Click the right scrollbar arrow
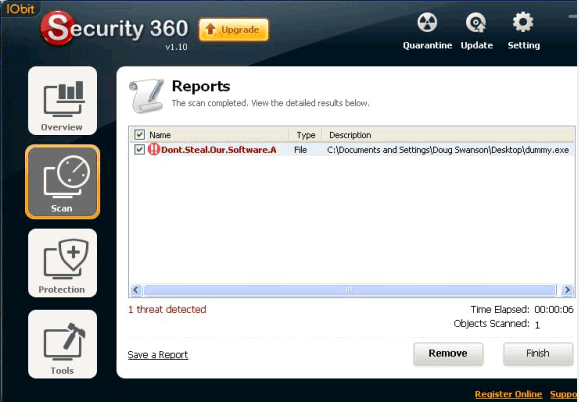This screenshot has width=579, height=402. tap(567, 290)
